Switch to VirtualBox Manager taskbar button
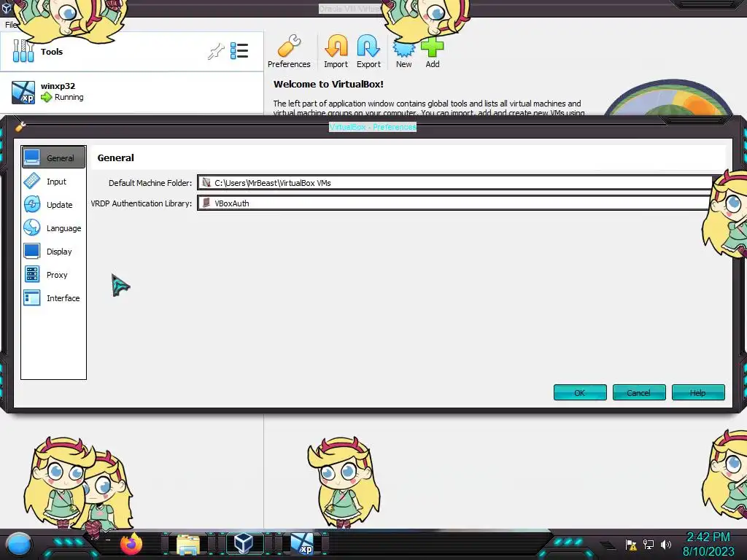The height and width of the screenshot is (560, 747). click(244, 543)
